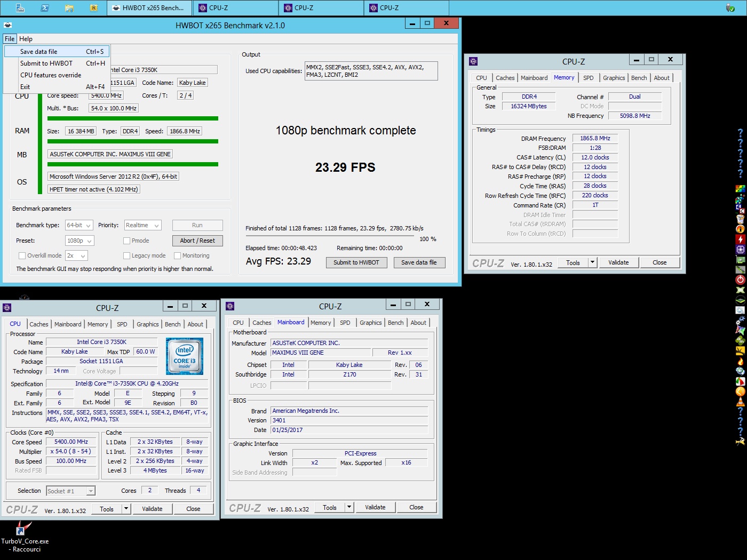The image size is (747, 560).
Task: Open the Preset 1080p dropdown
Action: 80,241
